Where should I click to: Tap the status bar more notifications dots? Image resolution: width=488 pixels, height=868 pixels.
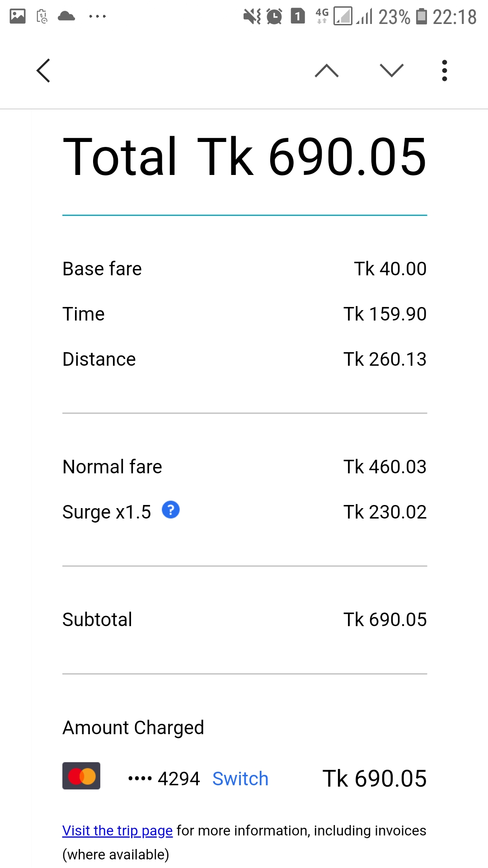(97, 17)
